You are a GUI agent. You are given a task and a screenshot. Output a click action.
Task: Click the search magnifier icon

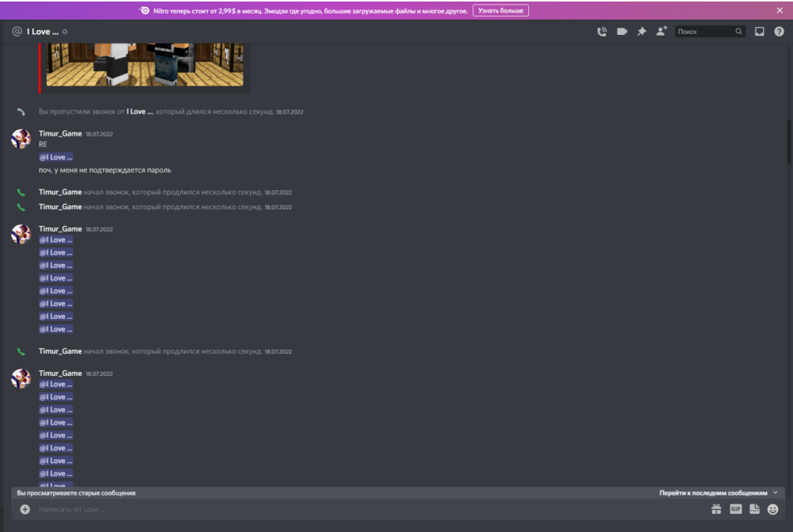tap(738, 32)
